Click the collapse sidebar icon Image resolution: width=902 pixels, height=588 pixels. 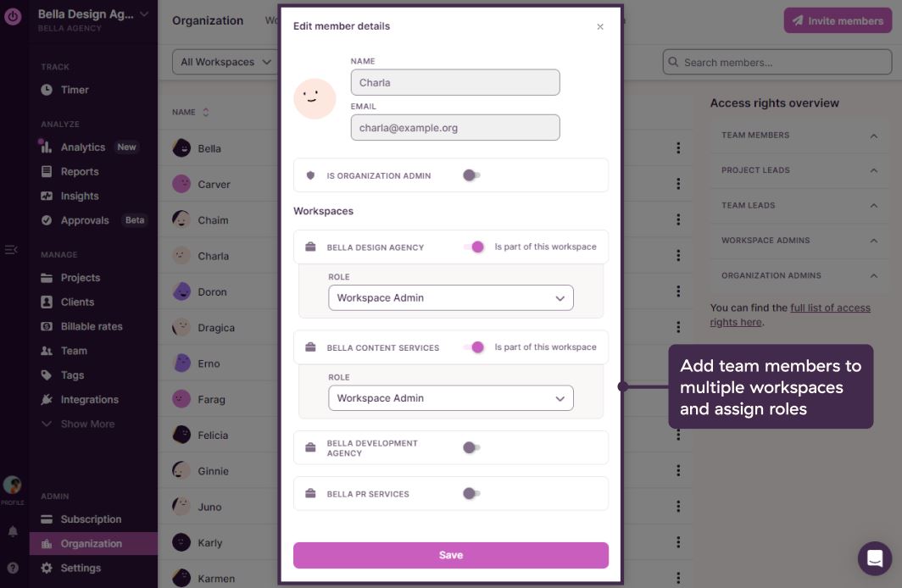pos(11,250)
